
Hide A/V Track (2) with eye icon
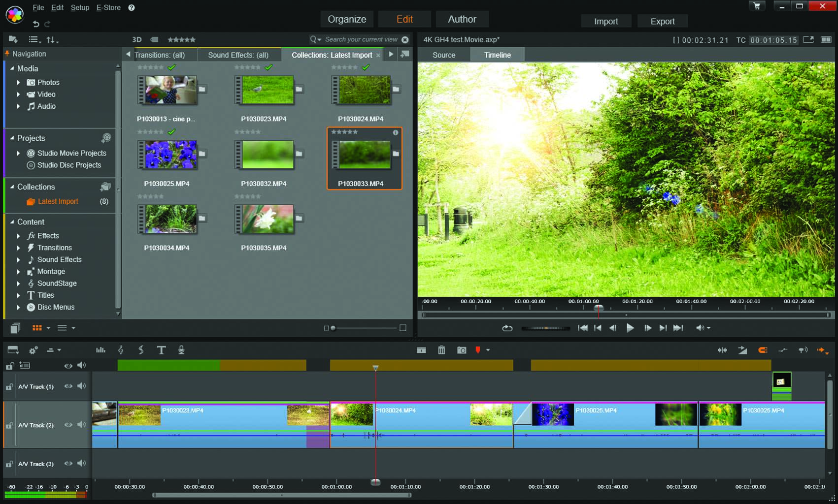[x=68, y=425]
